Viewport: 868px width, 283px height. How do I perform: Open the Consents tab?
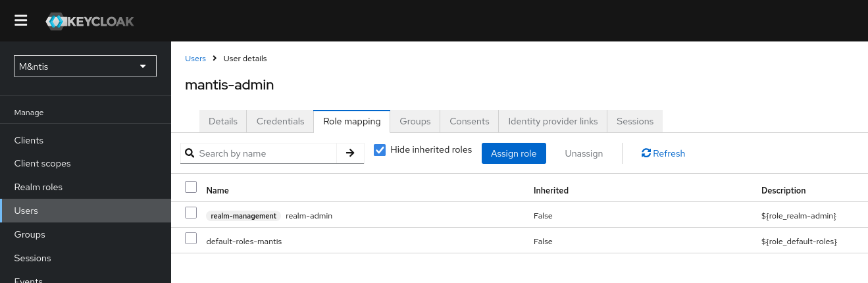[x=469, y=121]
